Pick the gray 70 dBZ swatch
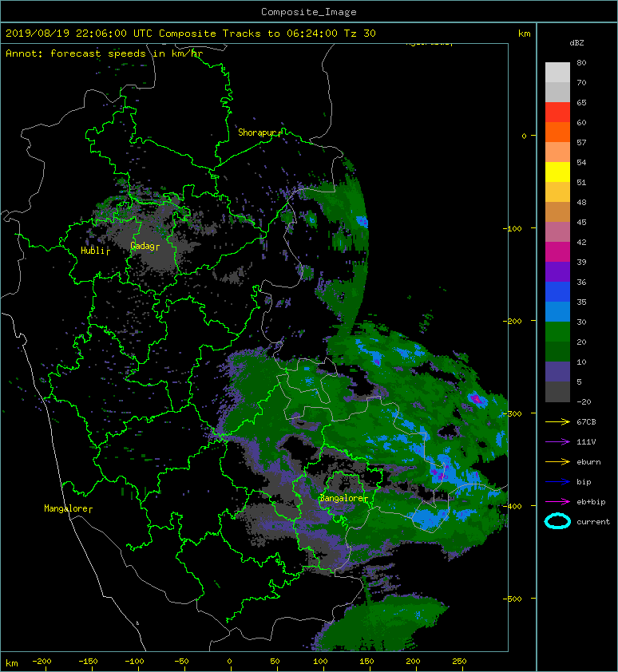The image size is (618, 672). 557,92
